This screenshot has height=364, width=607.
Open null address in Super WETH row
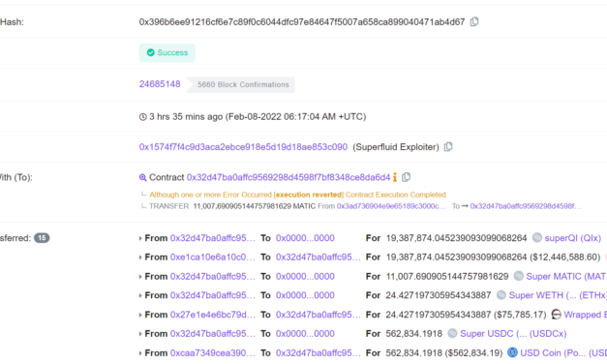click(305, 295)
